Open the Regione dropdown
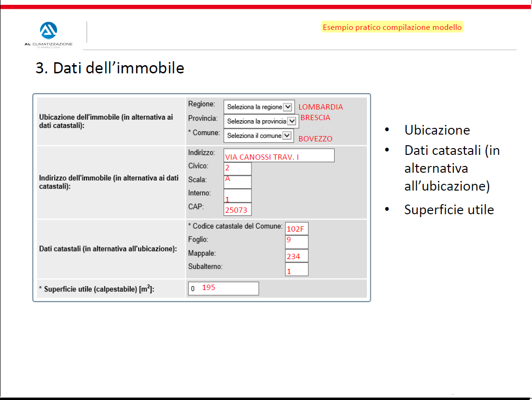The image size is (532, 400). click(259, 107)
